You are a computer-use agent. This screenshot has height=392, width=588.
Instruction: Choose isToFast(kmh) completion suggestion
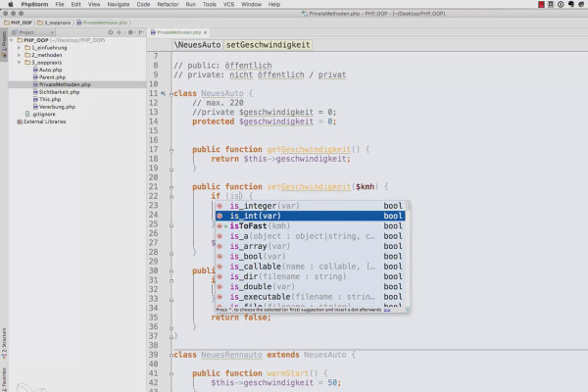point(310,225)
